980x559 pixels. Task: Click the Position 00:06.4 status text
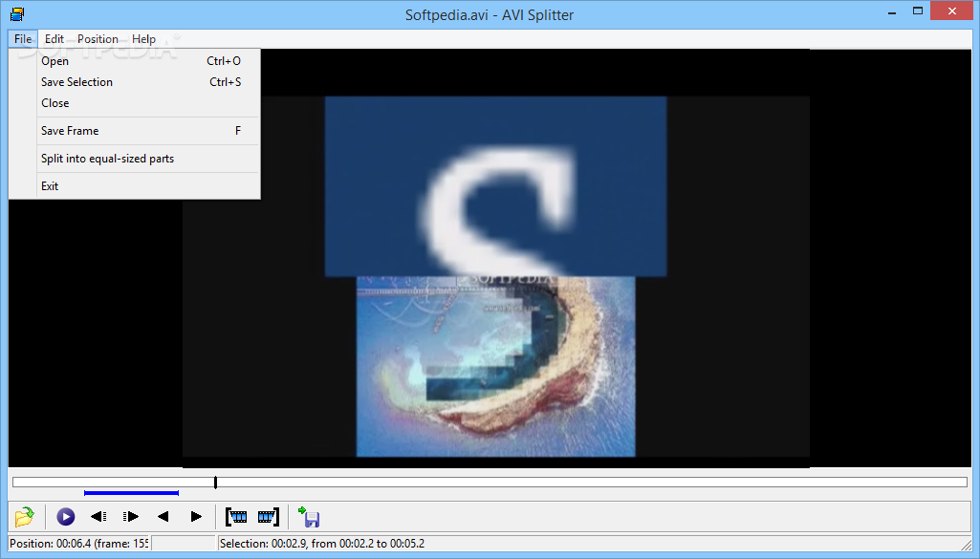click(78, 544)
